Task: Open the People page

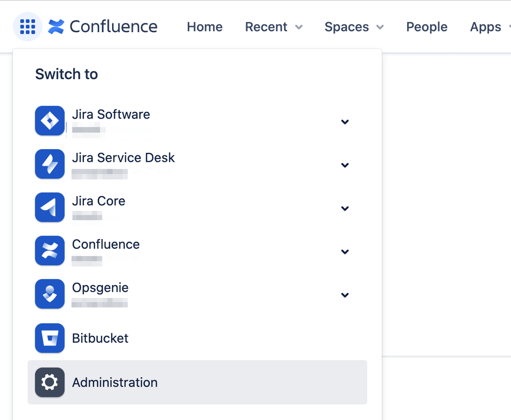Action: point(427,27)
